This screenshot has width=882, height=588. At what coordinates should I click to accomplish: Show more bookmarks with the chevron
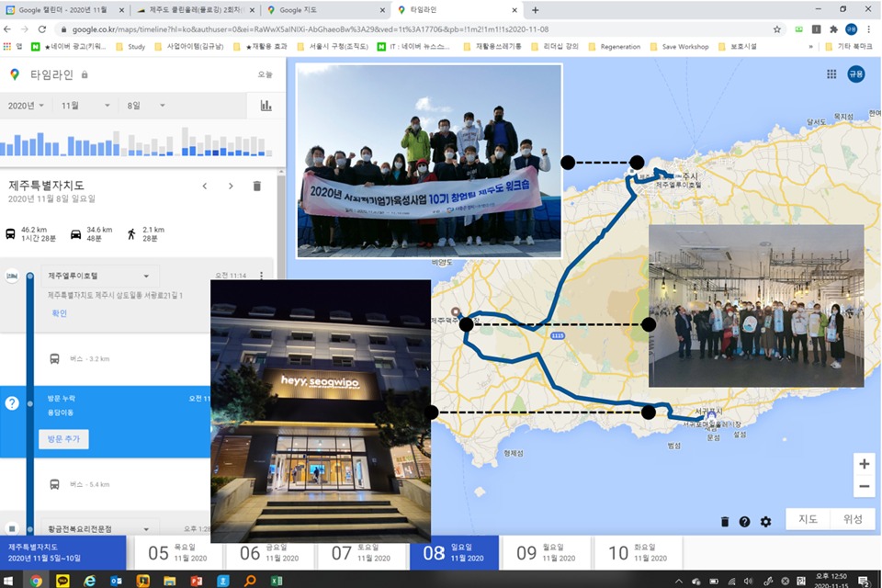[x=810, y=47]
